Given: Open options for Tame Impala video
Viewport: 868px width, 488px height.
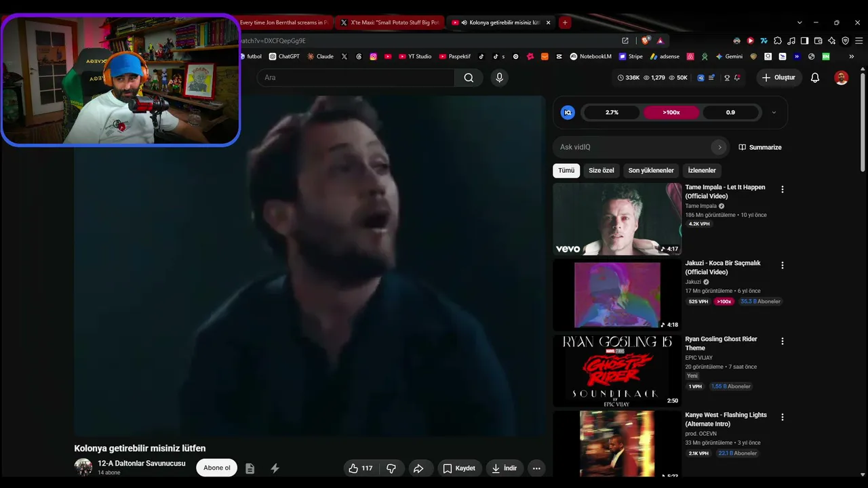Looking at the screenshot, I should tap(782, 190).
